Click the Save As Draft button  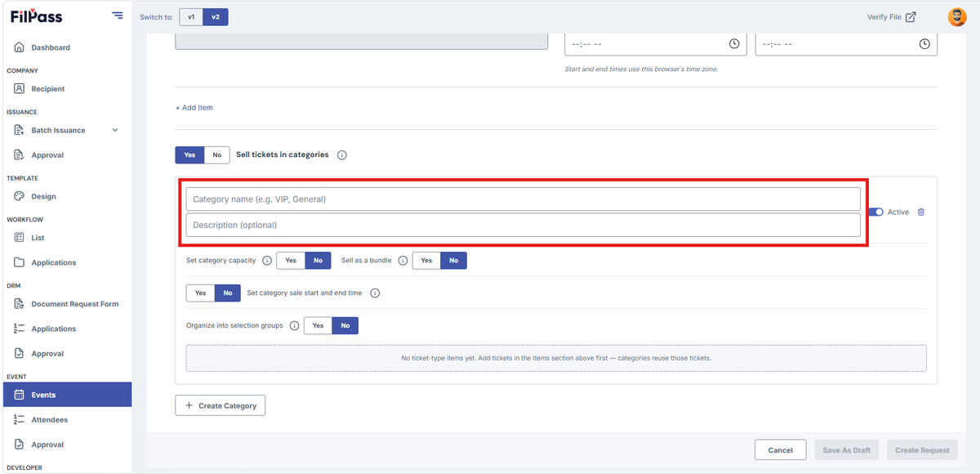click(x=846, y=450)
